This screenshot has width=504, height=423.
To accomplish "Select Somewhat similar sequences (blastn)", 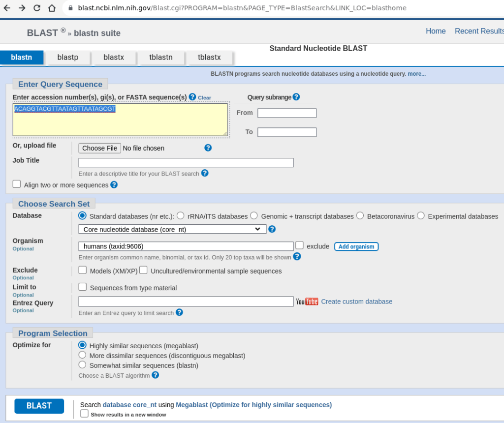I will point(82,365).
